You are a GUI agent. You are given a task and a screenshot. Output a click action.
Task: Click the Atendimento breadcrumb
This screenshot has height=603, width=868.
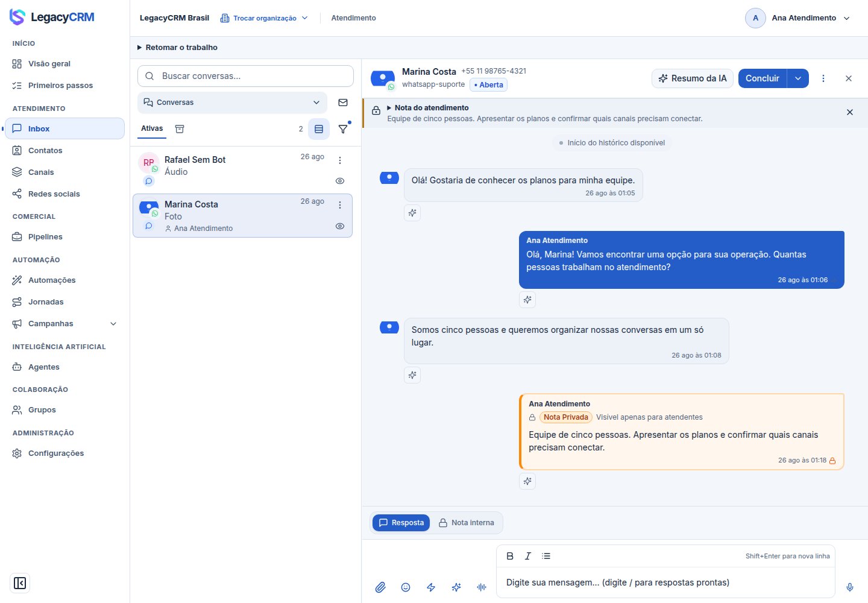click(x=353, y=18)
